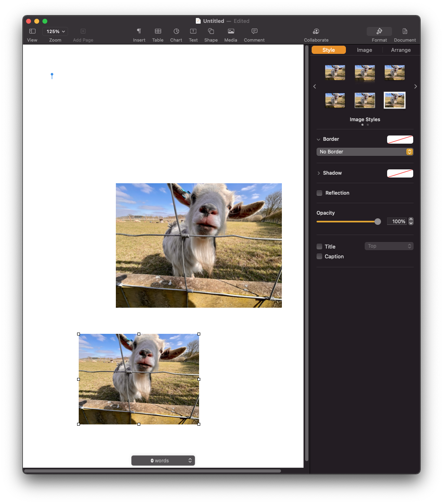Click the Opacity slider handle
The width and height of the screenshot is (443, 504).
click(378, 222)
